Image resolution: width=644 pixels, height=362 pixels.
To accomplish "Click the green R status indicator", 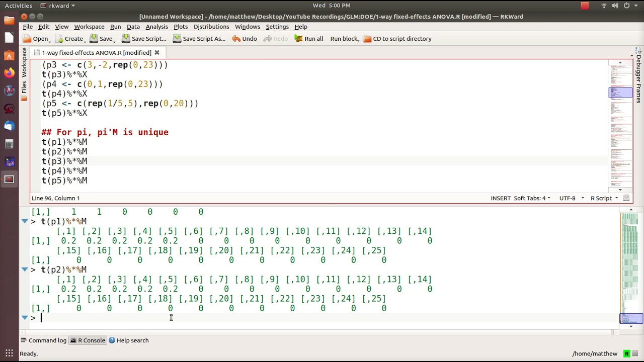I will [626, 353].
